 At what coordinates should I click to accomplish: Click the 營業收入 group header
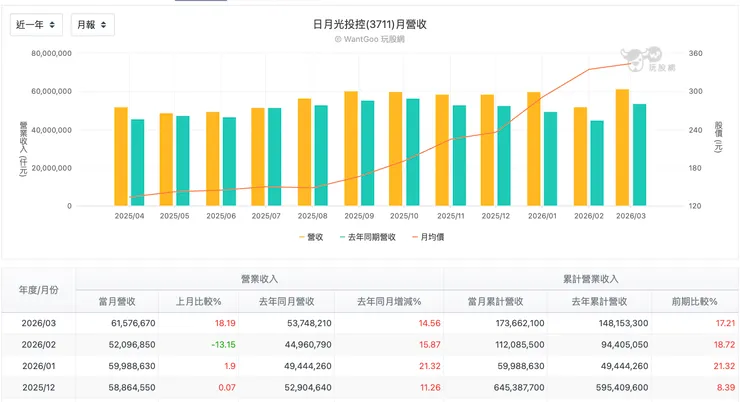tap(260, 279)
